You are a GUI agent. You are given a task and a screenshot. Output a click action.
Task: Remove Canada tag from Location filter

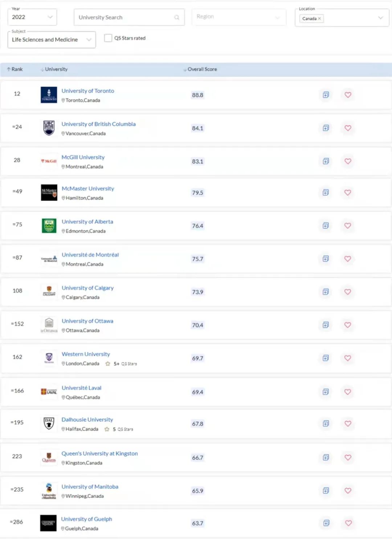click(x=319, y=19)
